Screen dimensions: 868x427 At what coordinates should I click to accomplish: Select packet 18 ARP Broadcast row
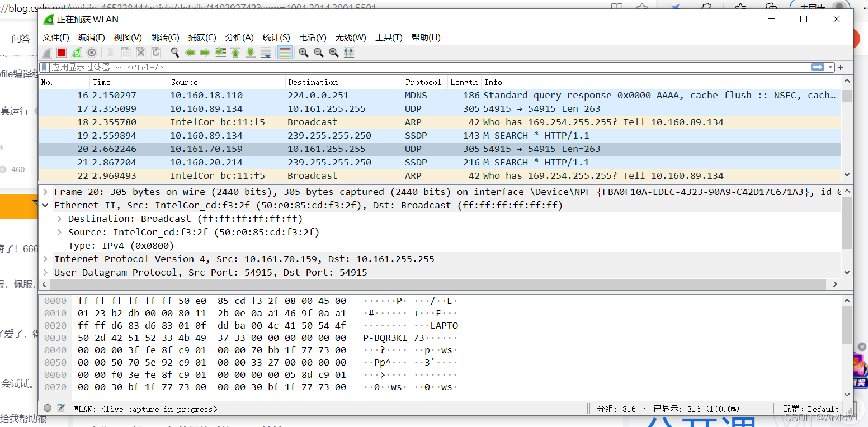pyautogui.click(x=440, y=122)
